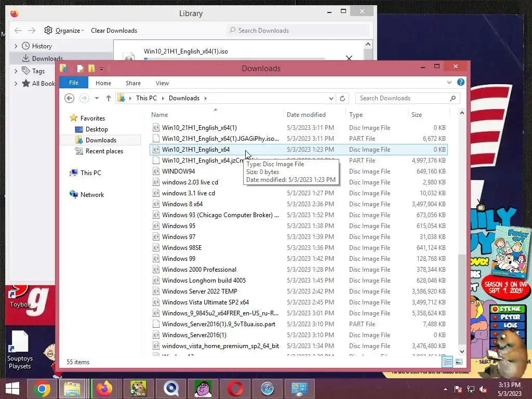This screenshot has width=532, height=399.
Task: Open Toybox desktop shortcut
Action: tap(20, 297)
